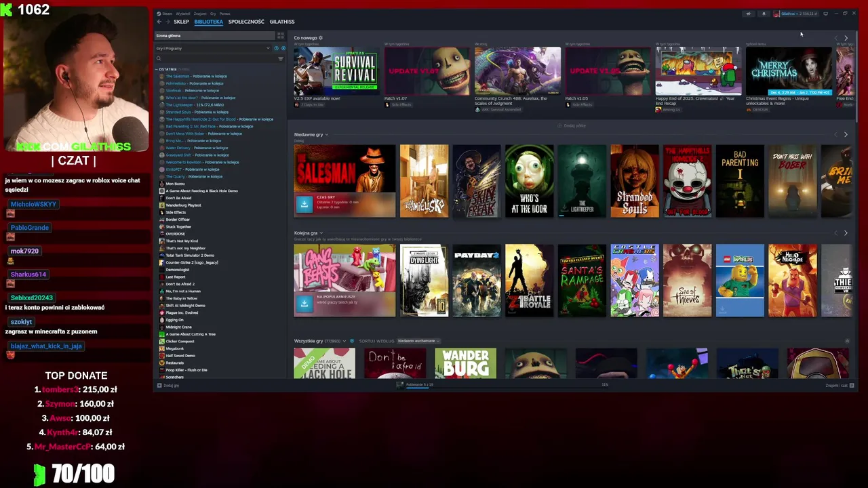868x488 pixels.
Task: Expand the Niedawne gry shelf dropdown
Action: point(327,135)
